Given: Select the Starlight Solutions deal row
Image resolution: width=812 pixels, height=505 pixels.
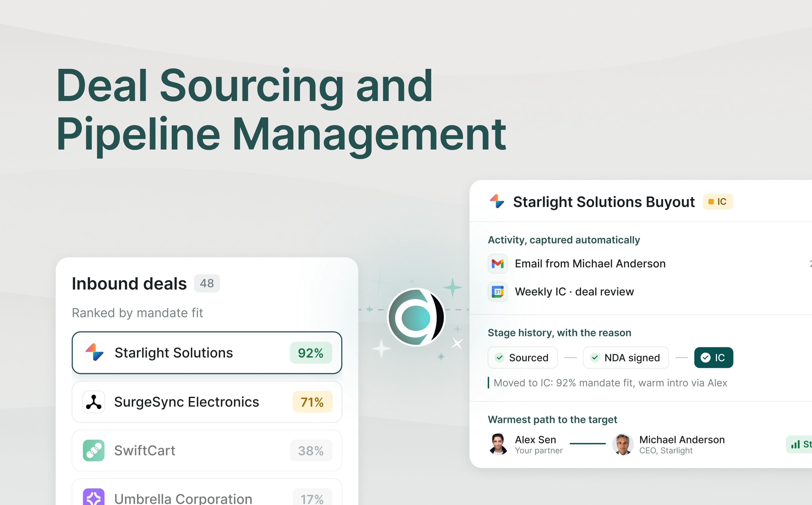Looking at the screenshot, I should point(207,353).
